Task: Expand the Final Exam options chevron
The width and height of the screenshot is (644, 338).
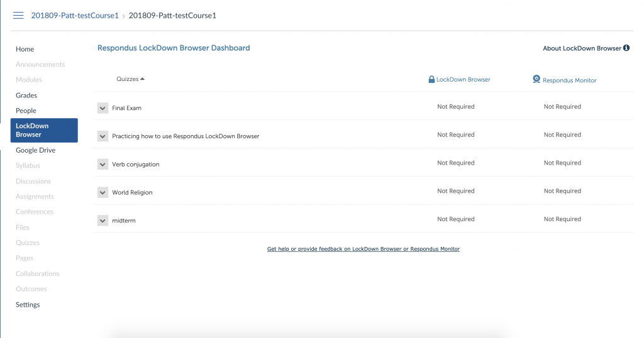Action: point(103,108)
